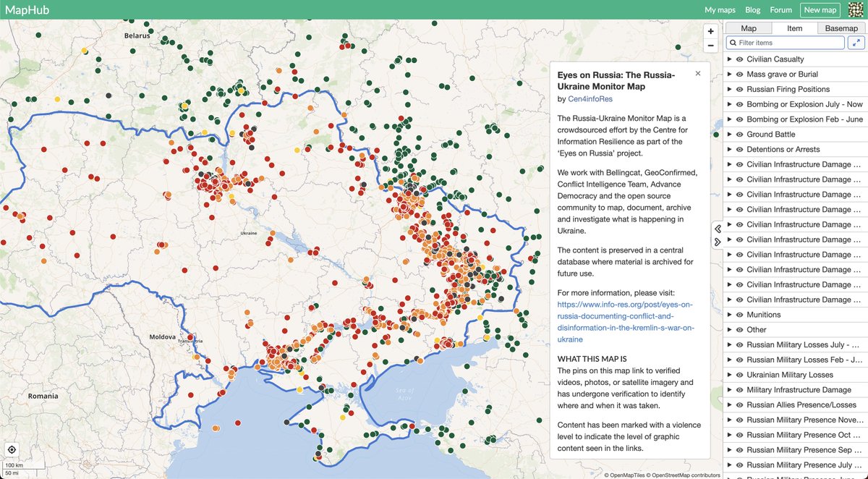Toggle Military Infrastructure Damage eye icon
The height and width of the screenshot is (479, 868).
[x=740, y=390]
